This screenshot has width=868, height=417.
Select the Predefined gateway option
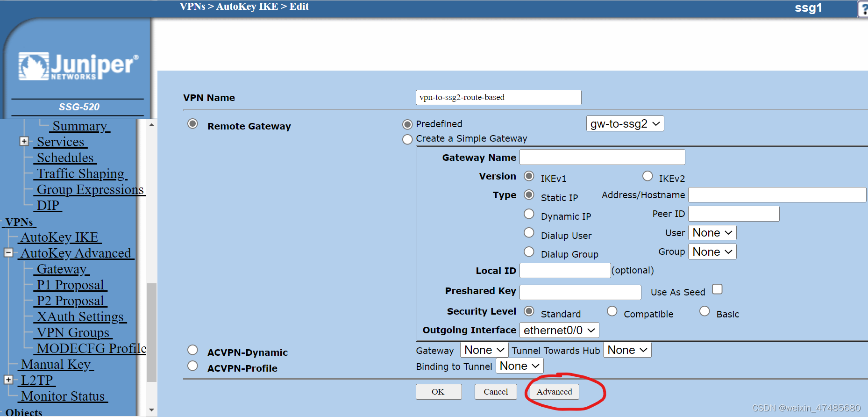[x=407, y=124]
